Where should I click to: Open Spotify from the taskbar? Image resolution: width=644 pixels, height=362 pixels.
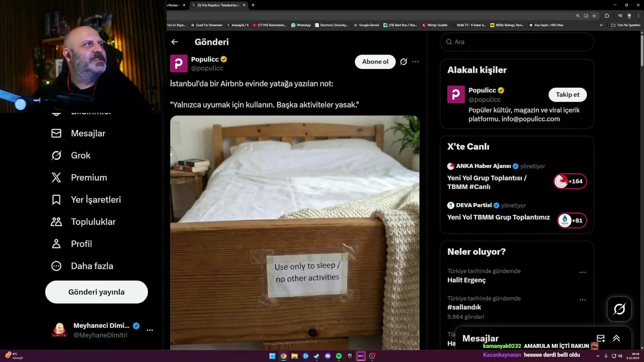click(x=339, y=356)
